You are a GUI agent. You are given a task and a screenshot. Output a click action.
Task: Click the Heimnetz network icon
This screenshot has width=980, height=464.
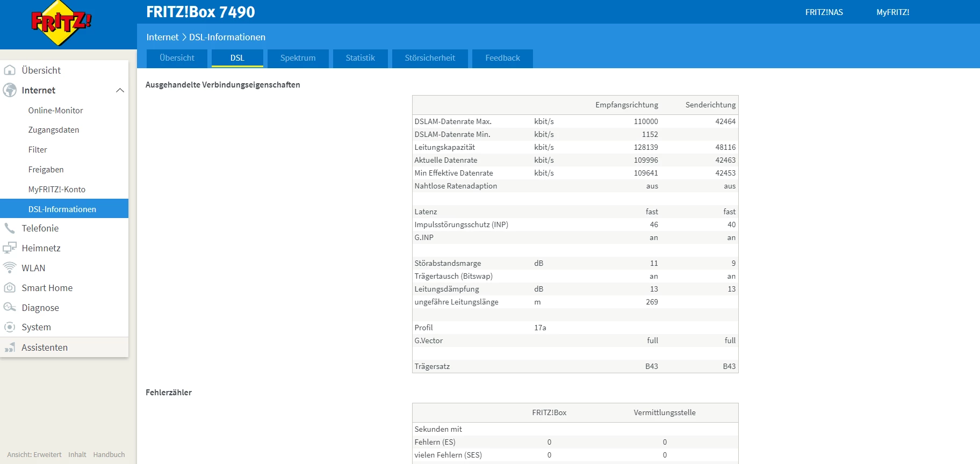tap(10, 248)
